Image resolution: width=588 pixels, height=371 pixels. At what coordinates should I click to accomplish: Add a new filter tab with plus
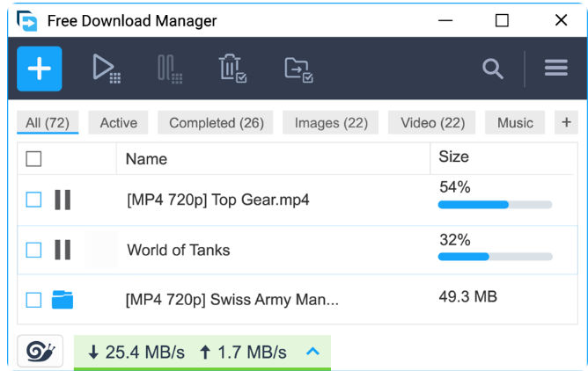566,123
